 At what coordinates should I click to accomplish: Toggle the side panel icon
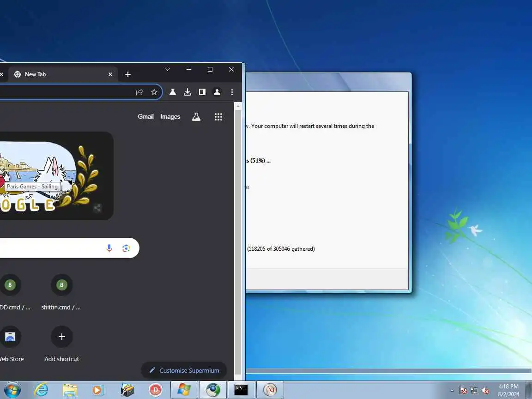point(202,92)
